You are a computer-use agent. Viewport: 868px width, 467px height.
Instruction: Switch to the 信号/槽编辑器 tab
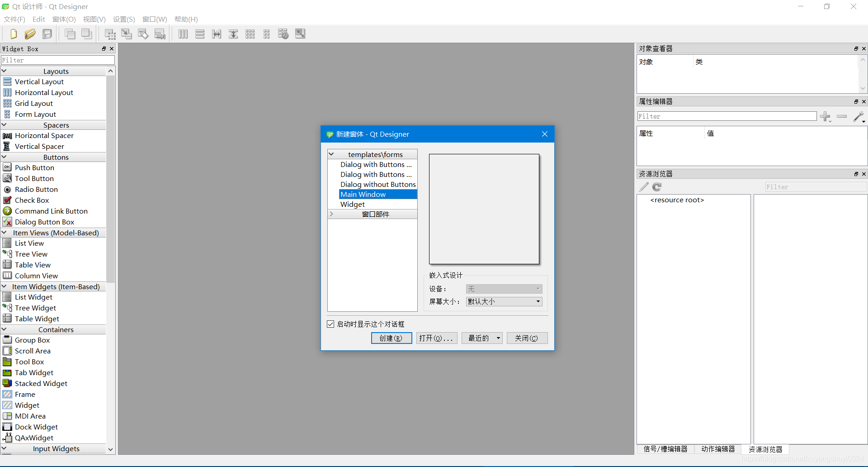pos(665,449)
